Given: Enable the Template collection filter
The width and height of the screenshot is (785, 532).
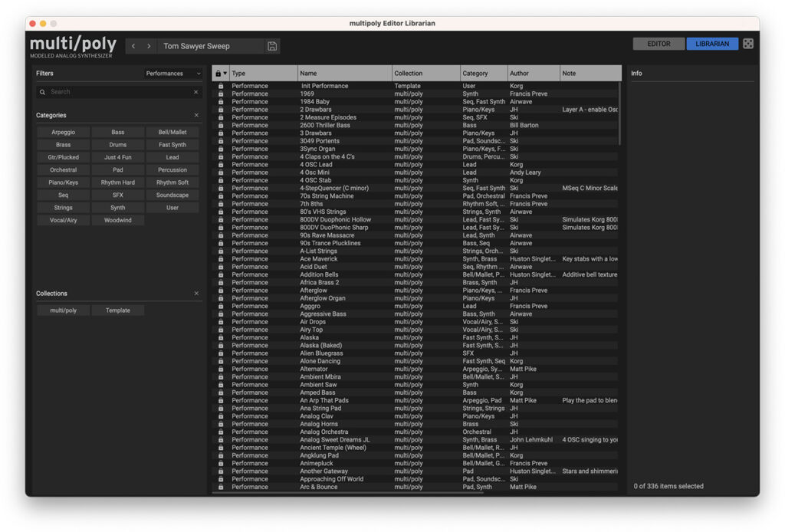Looking at the screenshot, I should (x=118, y=310).
